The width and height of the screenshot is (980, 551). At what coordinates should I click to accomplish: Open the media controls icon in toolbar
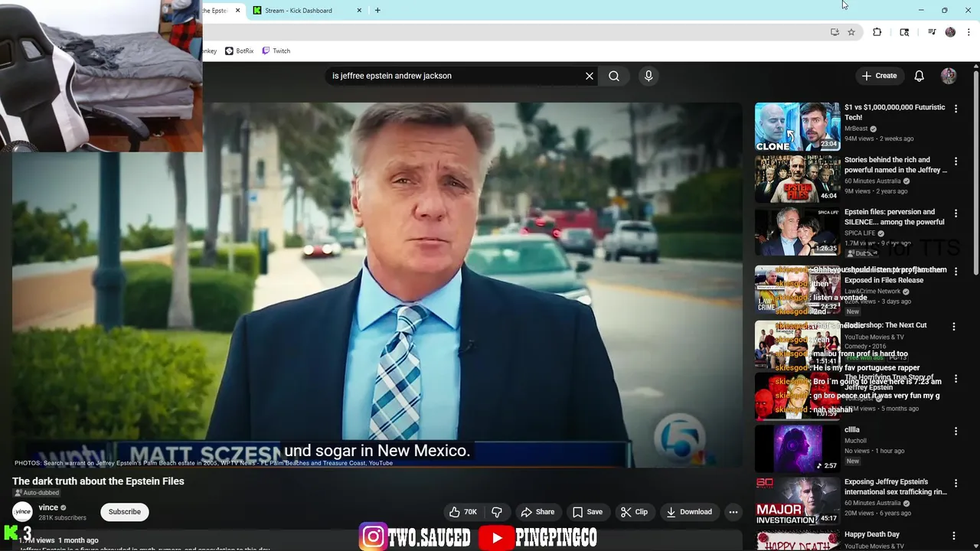click(932, 32)
